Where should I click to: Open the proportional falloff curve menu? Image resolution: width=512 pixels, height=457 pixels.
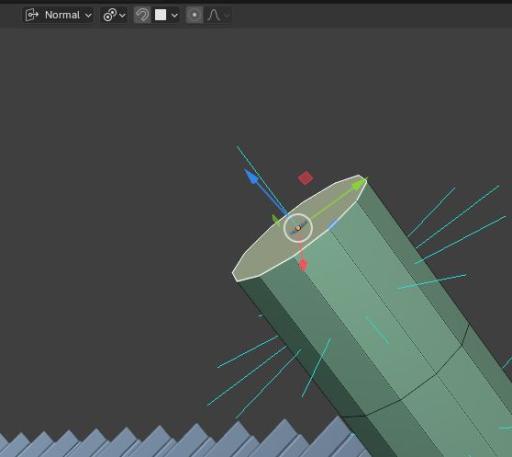(x=218, y=15)
